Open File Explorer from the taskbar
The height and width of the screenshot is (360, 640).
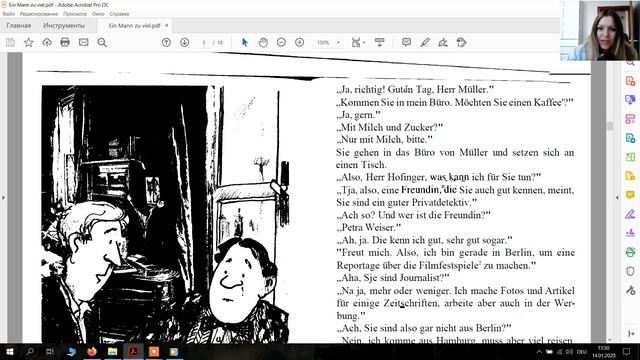[112, 351]
